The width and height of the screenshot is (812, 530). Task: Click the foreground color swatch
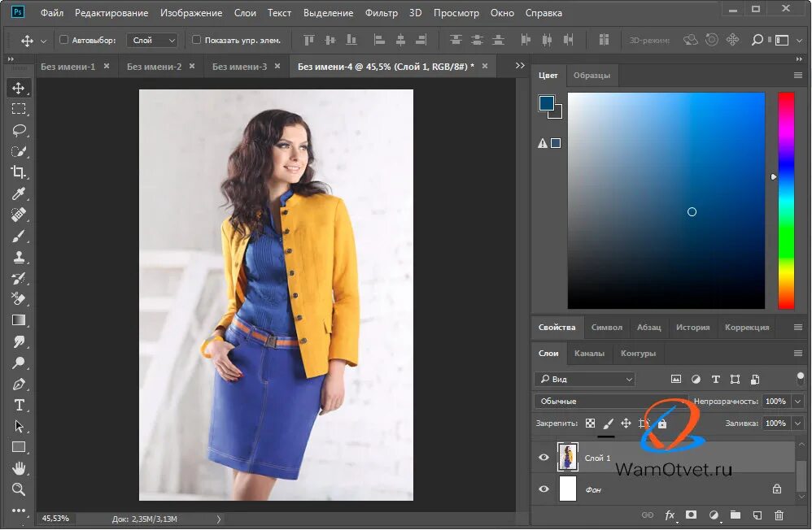[x=546, y=103]
